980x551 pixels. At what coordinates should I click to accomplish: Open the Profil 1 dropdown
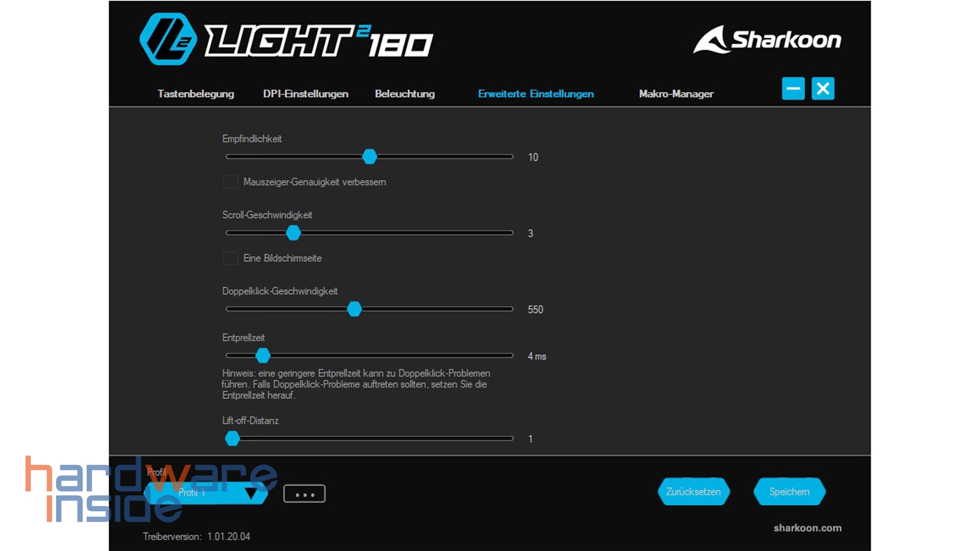pyautogui.click(x=207, y=493)
